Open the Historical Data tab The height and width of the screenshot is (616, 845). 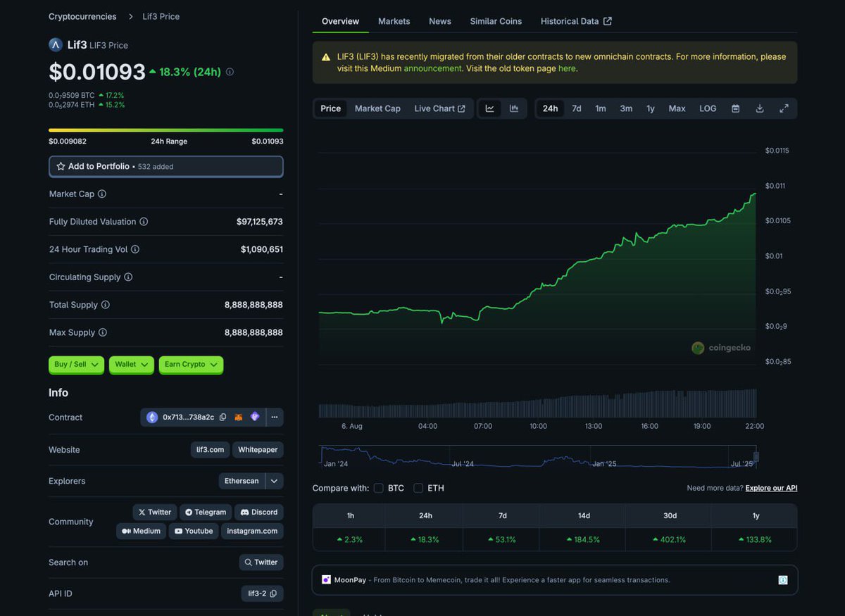576,21
